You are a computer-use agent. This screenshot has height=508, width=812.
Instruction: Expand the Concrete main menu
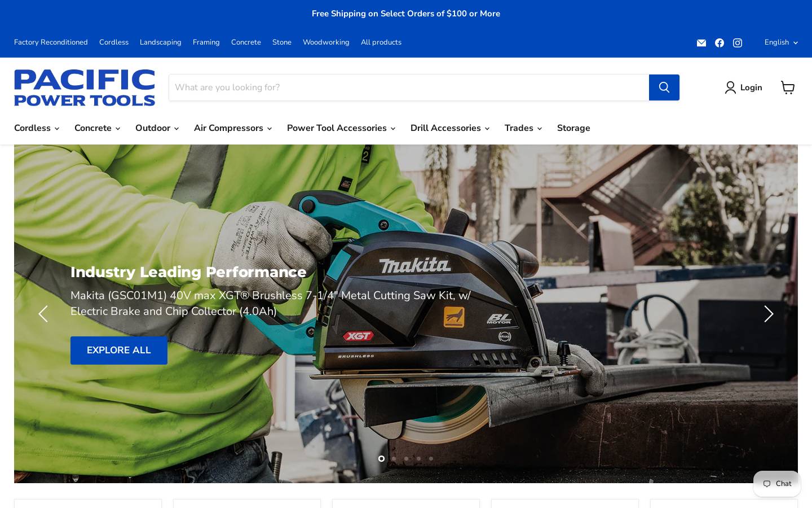pos(97,128)
